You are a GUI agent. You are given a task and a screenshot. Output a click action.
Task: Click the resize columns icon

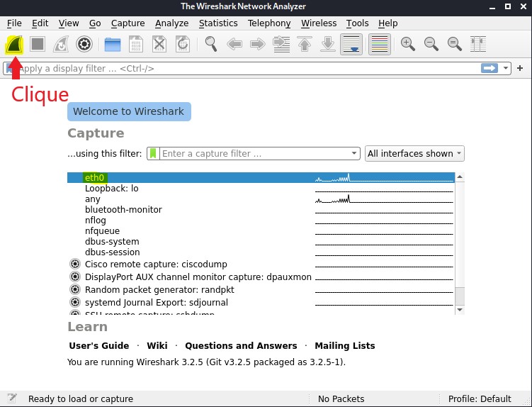pos(478,45)
